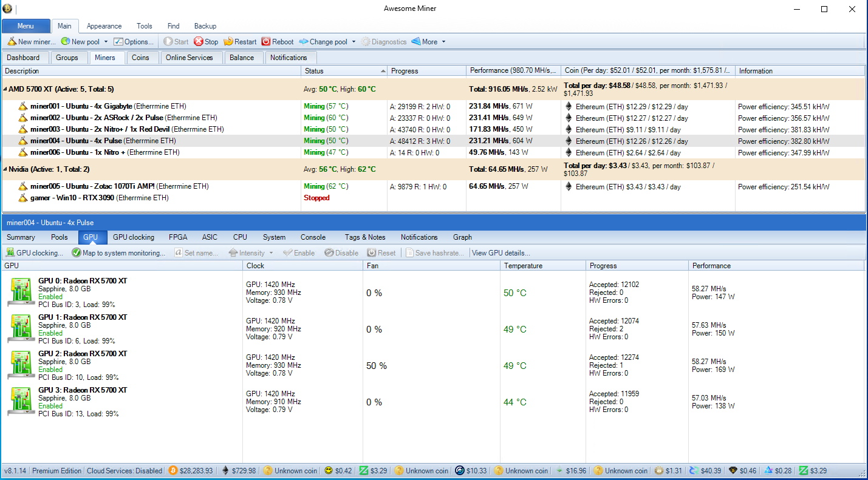
Task: Click the Premium Edition status bar label
Action: (56, 470)
